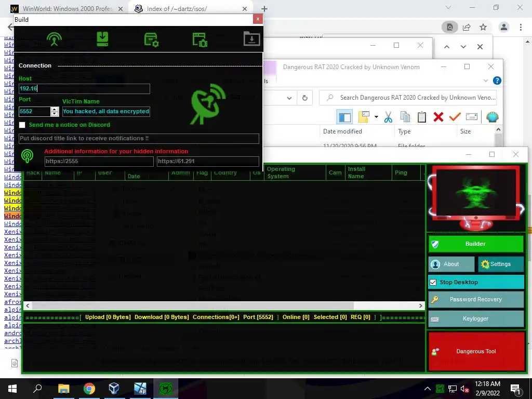
Task: Switch to the Index of /~dartz/isos/ tab
Action: tap(190, 8)
